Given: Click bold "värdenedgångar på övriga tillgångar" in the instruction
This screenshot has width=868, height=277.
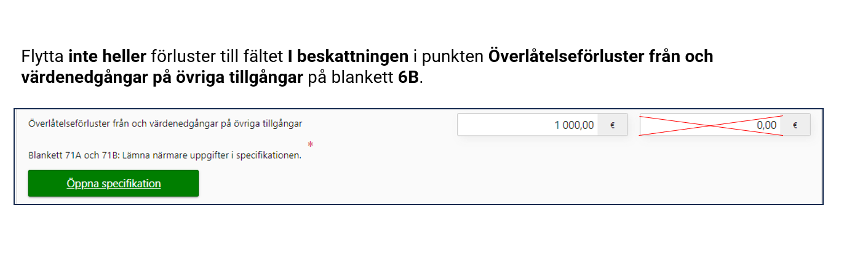Looking at the screenshot, I should pos(162,80).
